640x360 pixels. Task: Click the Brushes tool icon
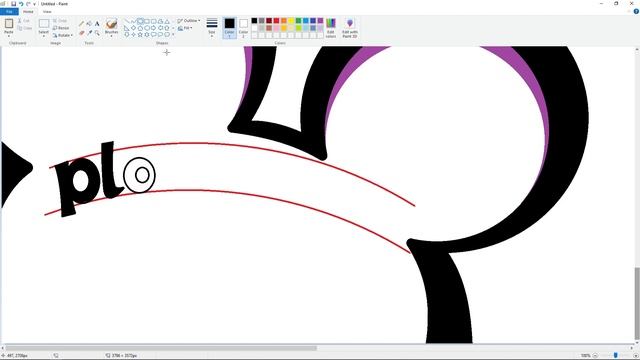pyautogui.click(x=111, y=24)
